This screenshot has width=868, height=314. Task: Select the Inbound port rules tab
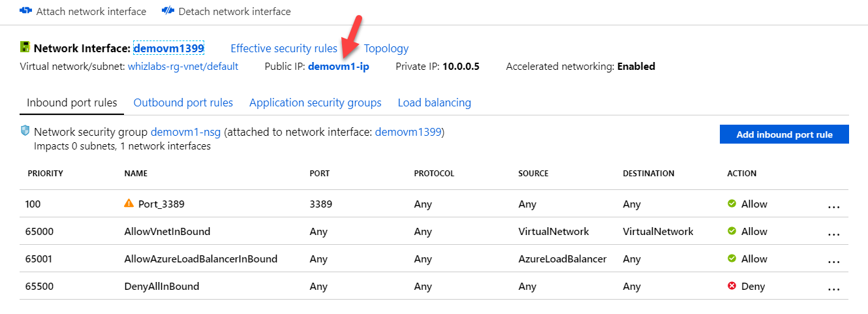tap(72, 102)
